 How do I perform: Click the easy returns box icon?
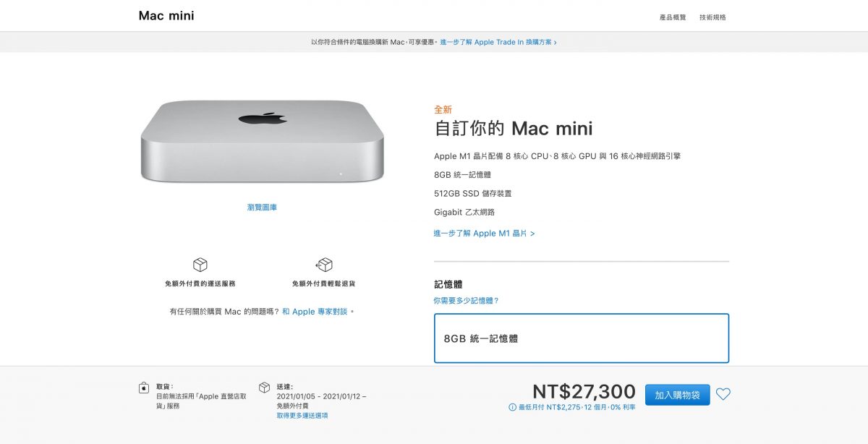click(324, 265)
